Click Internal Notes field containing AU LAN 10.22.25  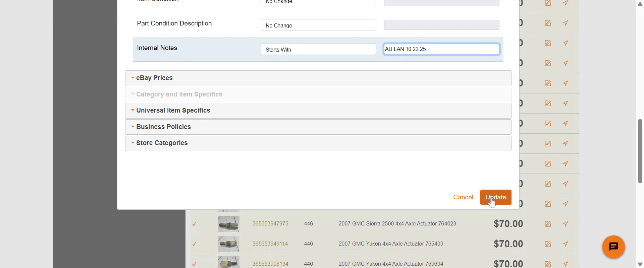441,49
